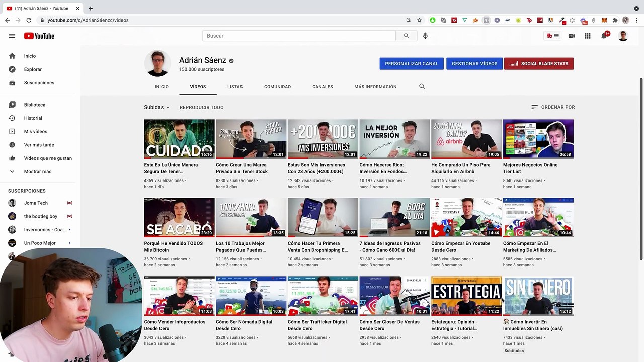The width and height of the screenshot is (644, 362).
Task: Open Ver más tarde list
Action: 40,145
